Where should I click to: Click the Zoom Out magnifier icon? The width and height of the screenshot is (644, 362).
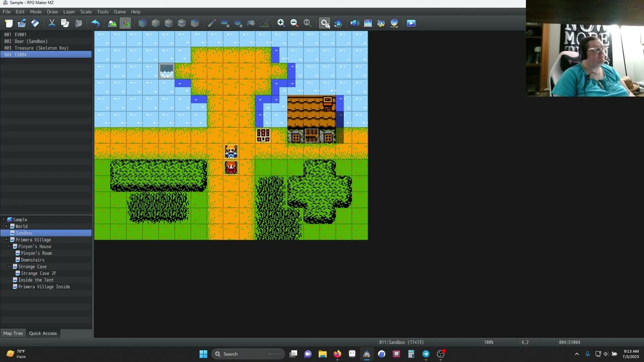(294, 23)
